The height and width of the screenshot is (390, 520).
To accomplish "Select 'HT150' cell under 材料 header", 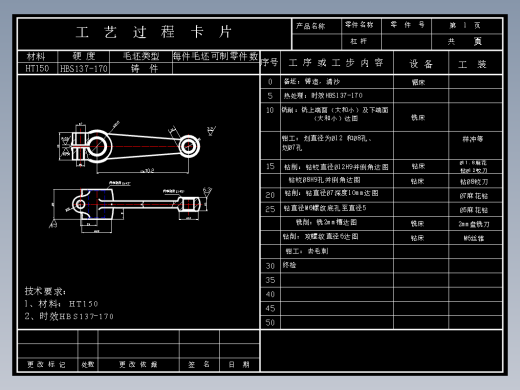I will coord(37,68).
